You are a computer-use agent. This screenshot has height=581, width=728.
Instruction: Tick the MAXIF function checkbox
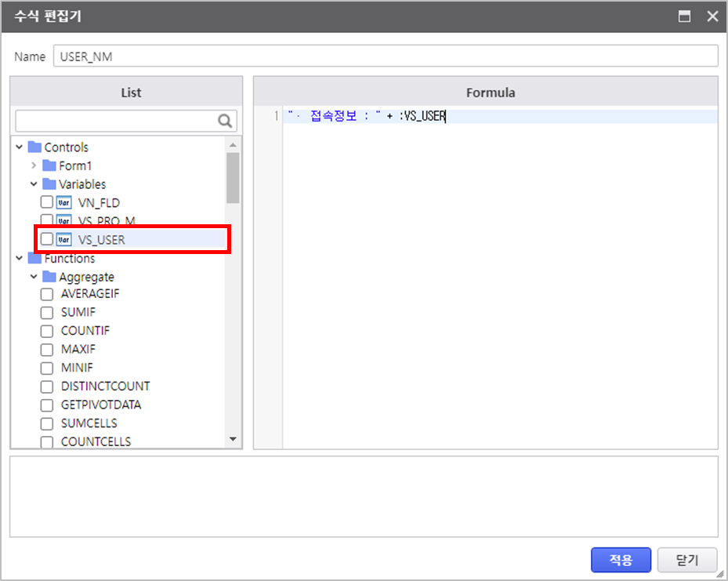pyautogui.click(x=46, y=349)
